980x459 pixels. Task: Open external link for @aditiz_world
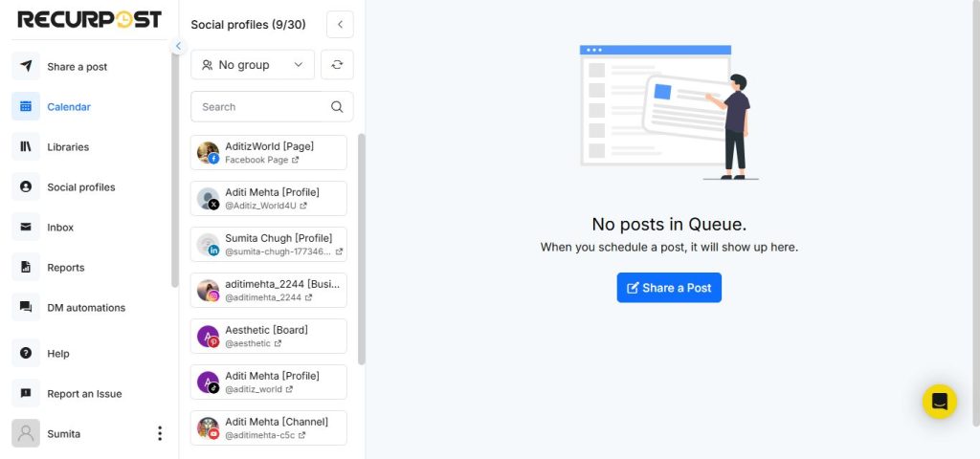(289, 389)
